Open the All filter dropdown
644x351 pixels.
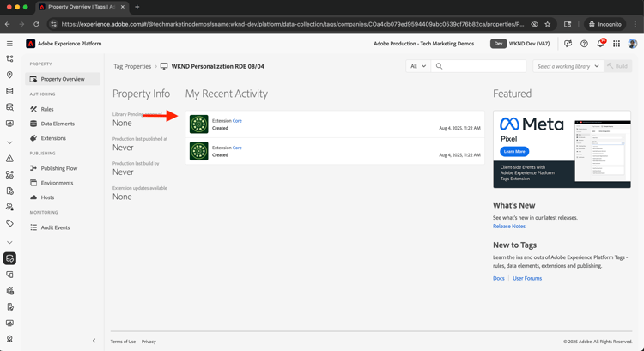pyautogui.click(x=418, y=66)
